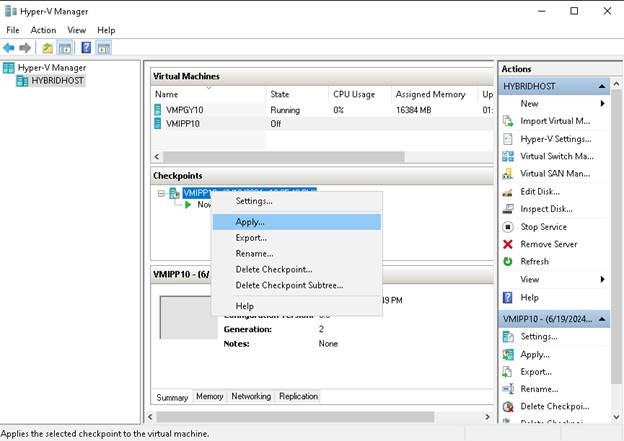
Task: Click the Hyper-V Settings icon
Action: (x=508, y=139)
